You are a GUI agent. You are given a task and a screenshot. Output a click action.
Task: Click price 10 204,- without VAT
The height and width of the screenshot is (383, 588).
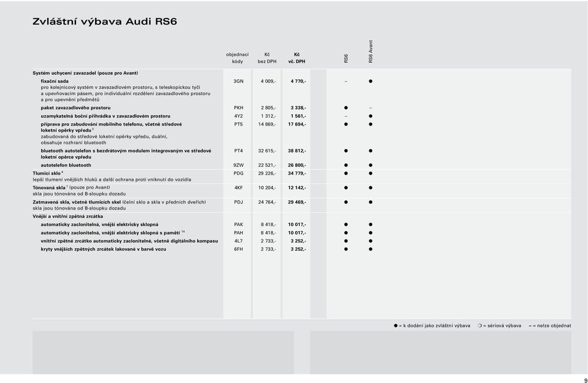[x=268, y=188]
